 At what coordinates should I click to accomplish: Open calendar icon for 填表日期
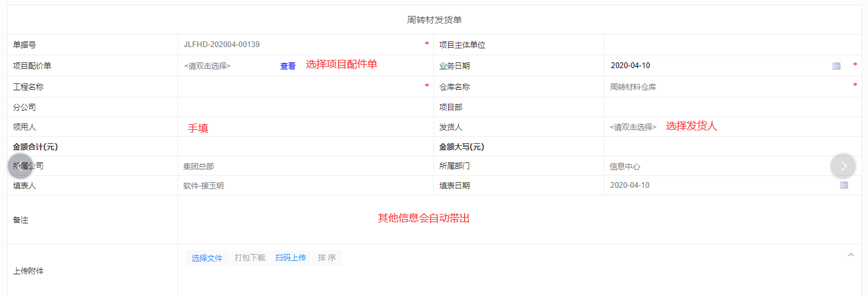click(x=844, y=185)
